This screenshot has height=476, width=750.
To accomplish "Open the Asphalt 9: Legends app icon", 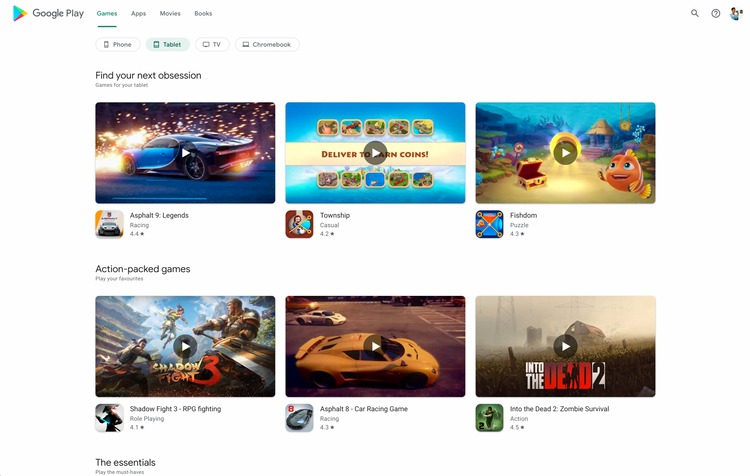I will 109,224.
